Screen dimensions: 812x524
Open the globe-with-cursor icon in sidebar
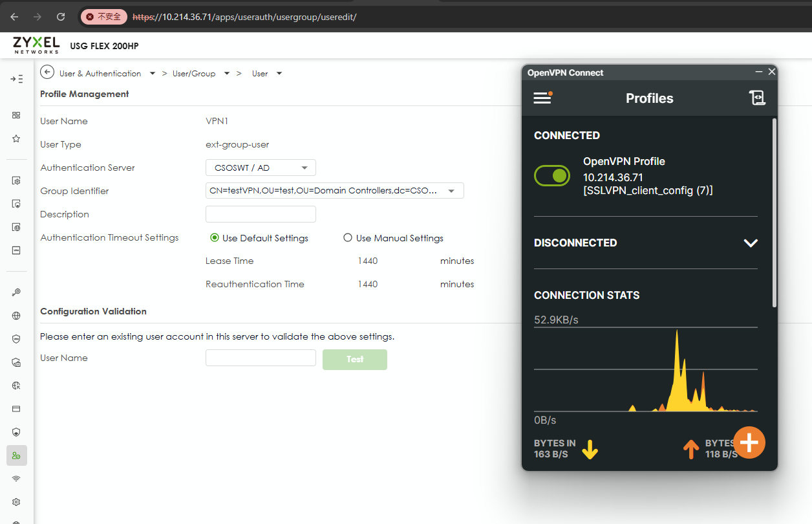tap(16, 386)
